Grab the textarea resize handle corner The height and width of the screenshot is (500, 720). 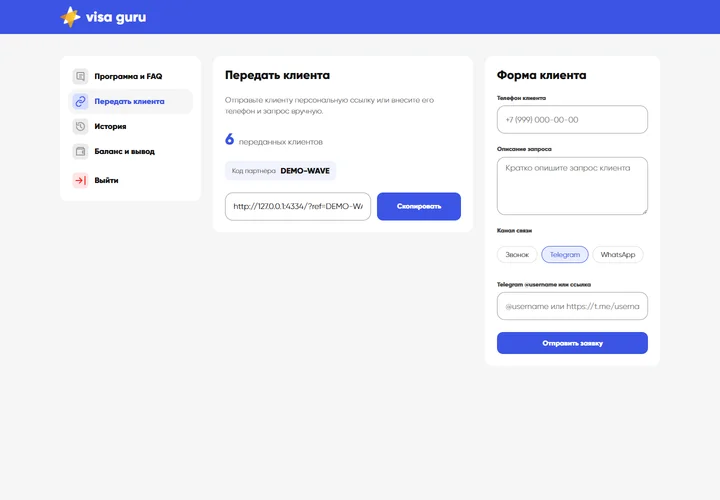tap(644, 211)
